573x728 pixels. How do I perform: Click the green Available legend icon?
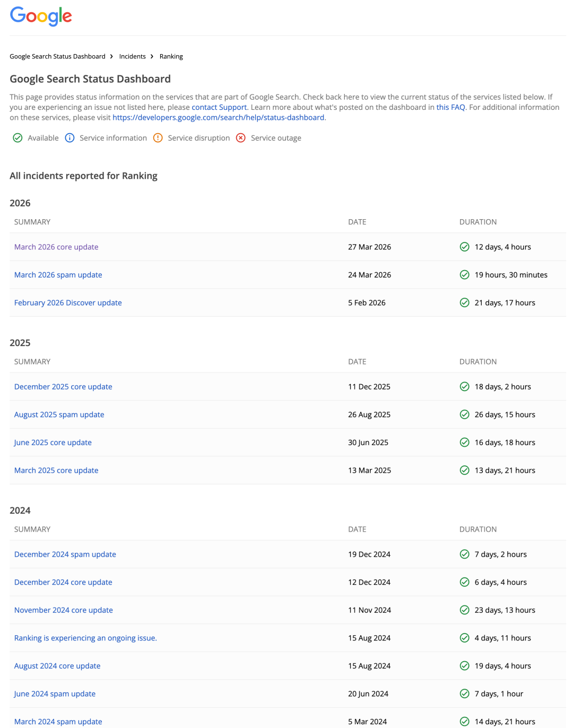point(18,138)
